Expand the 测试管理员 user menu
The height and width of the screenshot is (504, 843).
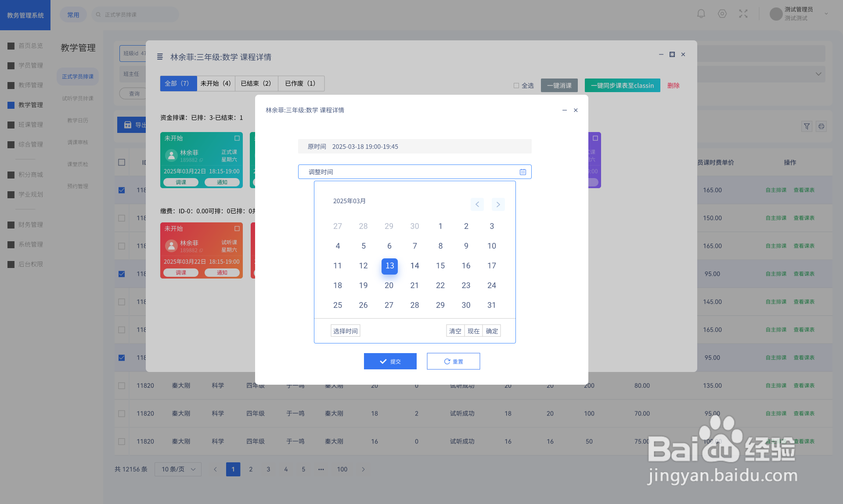pyautogui.click(x=826, y=14)
